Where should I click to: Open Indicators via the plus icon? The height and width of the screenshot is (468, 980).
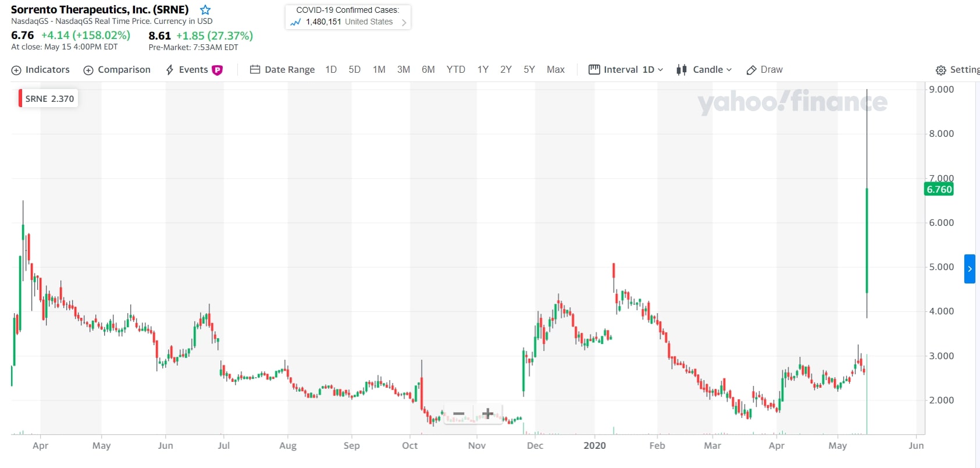tap(16, 70)
